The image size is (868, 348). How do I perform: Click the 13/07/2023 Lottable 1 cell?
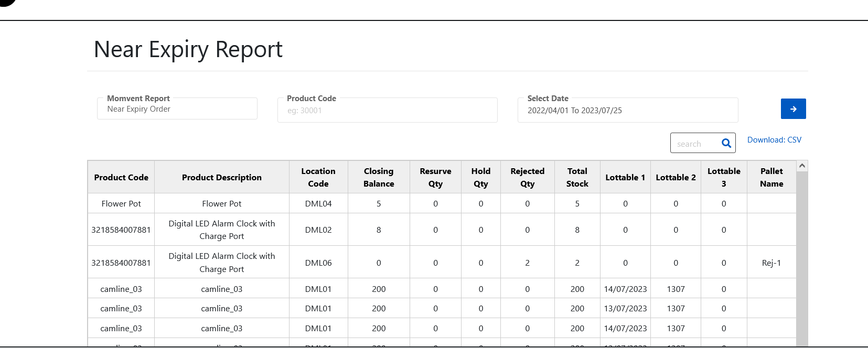(x=625, y=309)
